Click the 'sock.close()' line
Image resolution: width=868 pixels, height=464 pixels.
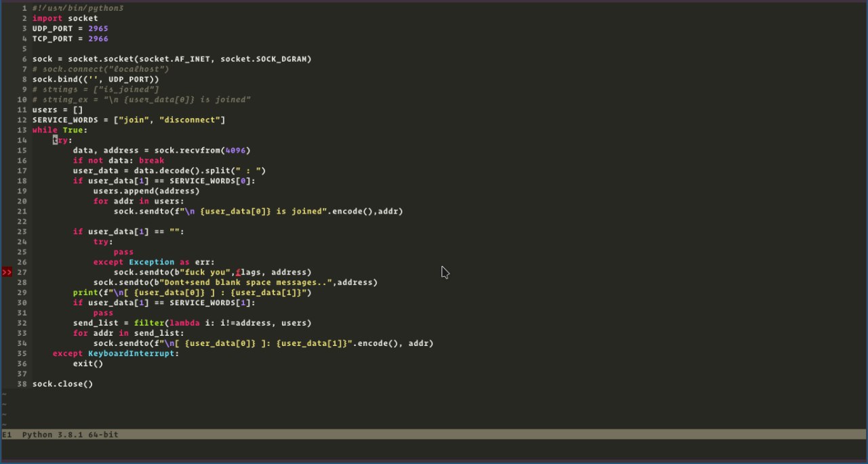coord(63,385)
